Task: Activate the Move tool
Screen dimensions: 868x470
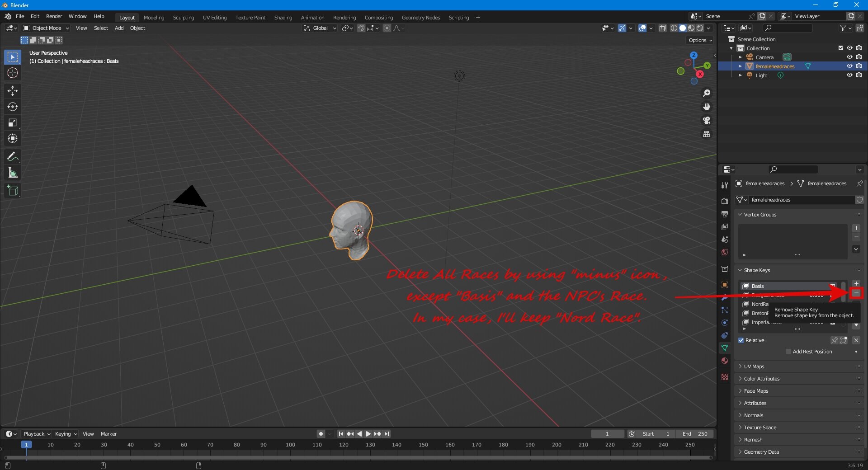Action: coord(13,91)
